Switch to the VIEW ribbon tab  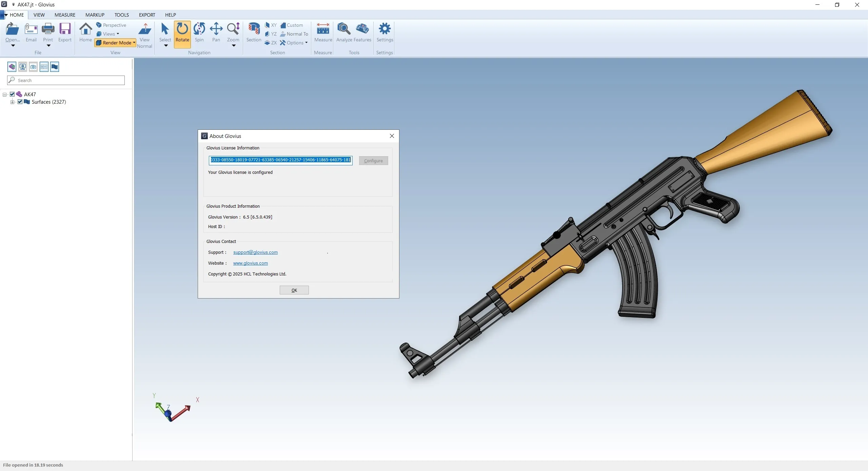point(39,15)
